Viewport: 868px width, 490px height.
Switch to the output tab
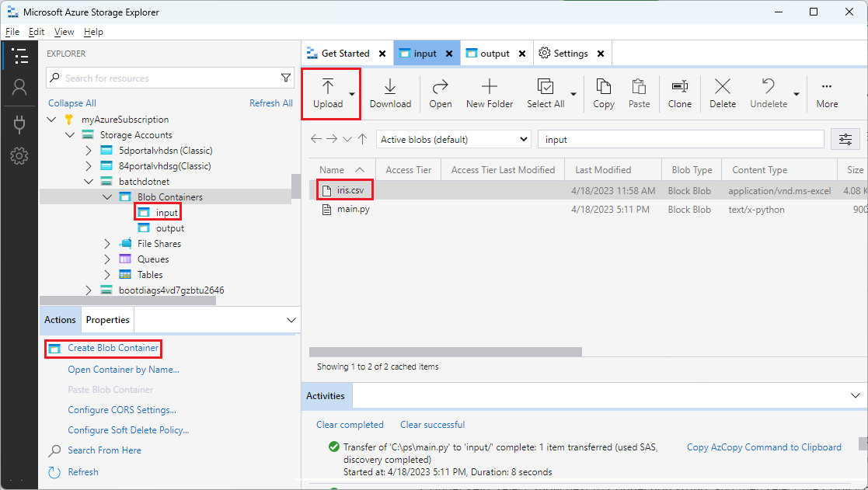tap(492, 53)
